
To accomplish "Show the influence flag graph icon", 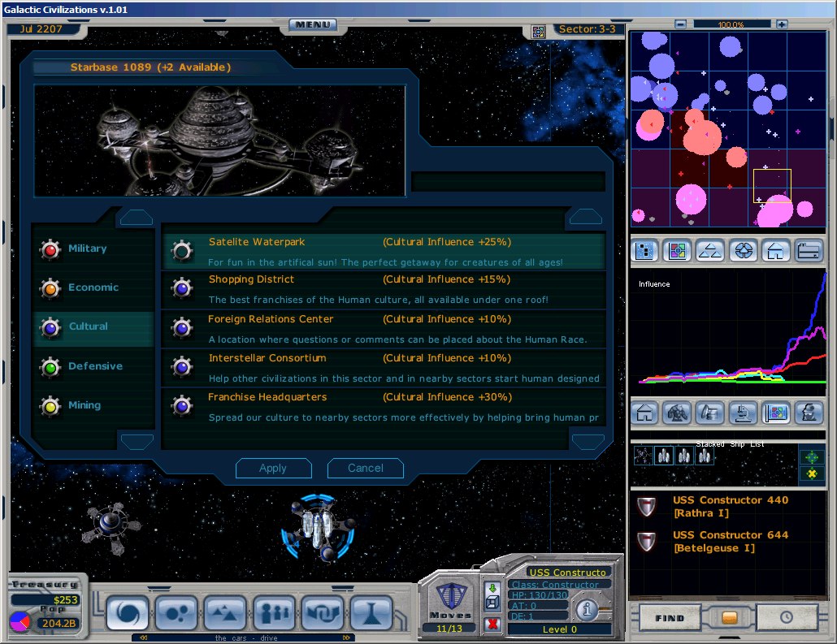I will click(775, 413).
